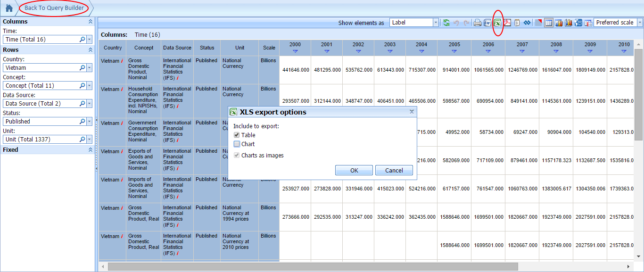Open the Show elements as Label dropdown

[x=436, y=23]
